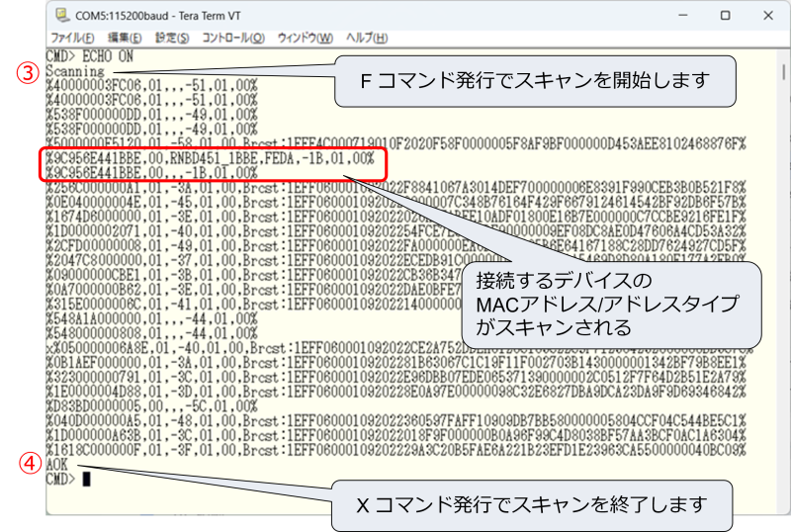Open the ファイル(F) menu
This screenshot has height=532, width=791.
point(71,38)
